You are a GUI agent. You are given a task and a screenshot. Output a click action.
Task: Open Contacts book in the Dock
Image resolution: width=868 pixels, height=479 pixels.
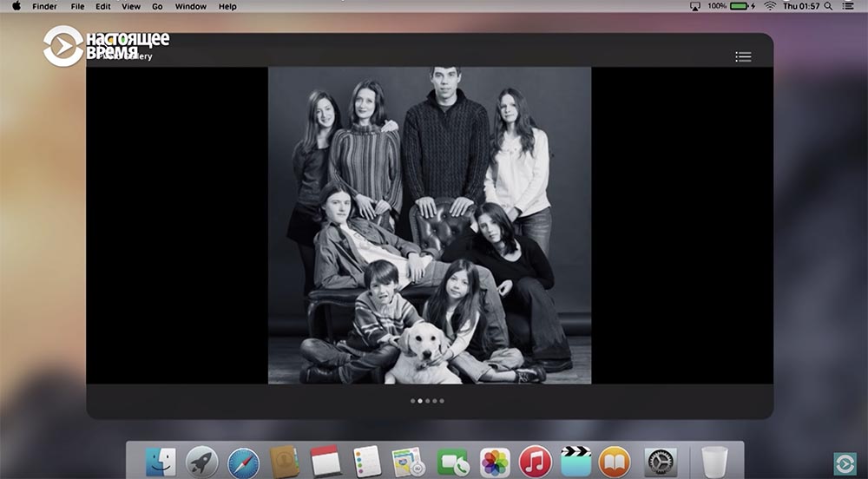click(x=285, y=462)
